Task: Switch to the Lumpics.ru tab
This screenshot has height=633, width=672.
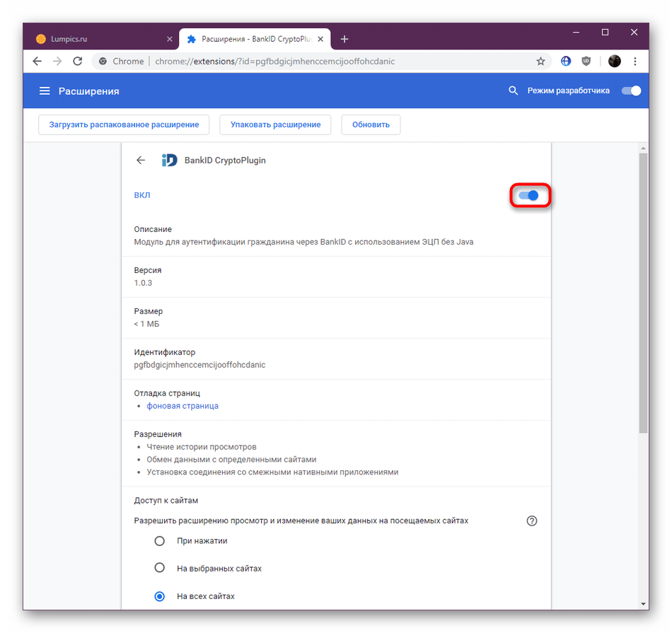Action: pyautogui.click(x=99, y=39)
